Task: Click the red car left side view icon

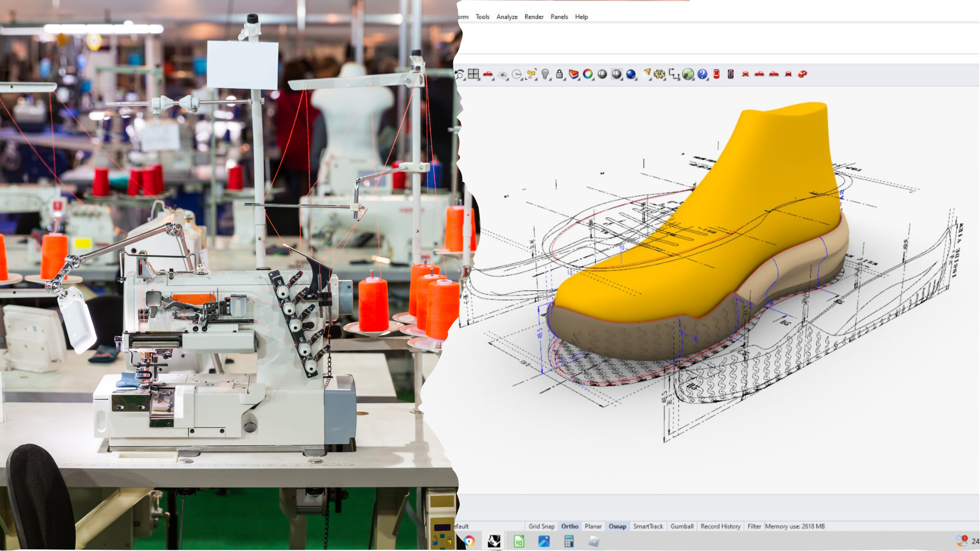Action: pos(774,74)
